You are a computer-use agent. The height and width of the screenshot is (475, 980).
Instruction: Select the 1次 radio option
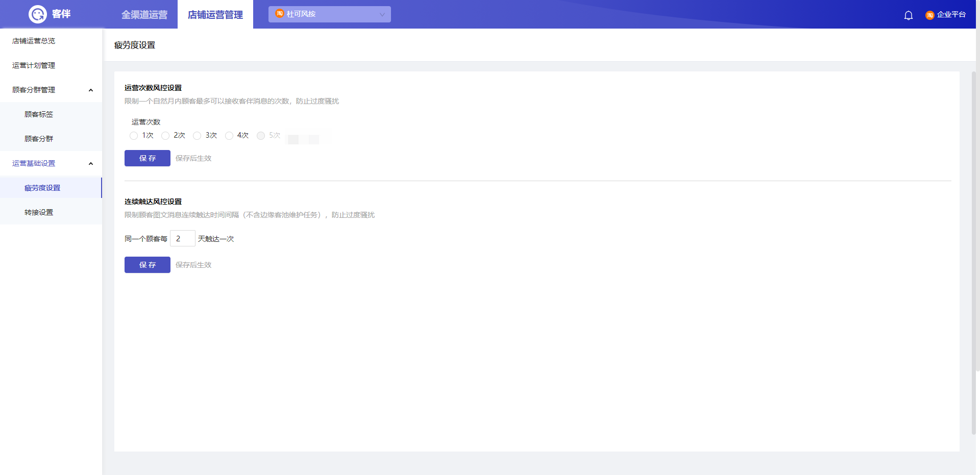click(134, 136)
